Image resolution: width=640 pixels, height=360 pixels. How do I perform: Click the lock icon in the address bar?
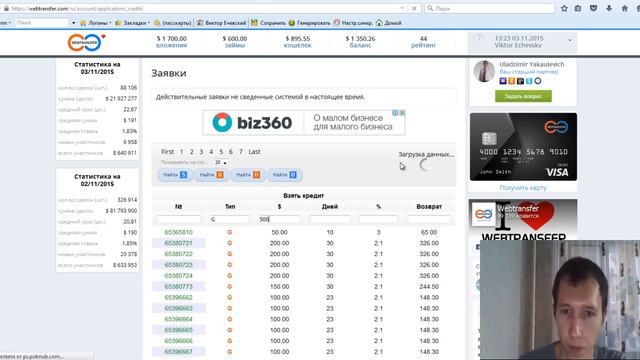point(6,8)
